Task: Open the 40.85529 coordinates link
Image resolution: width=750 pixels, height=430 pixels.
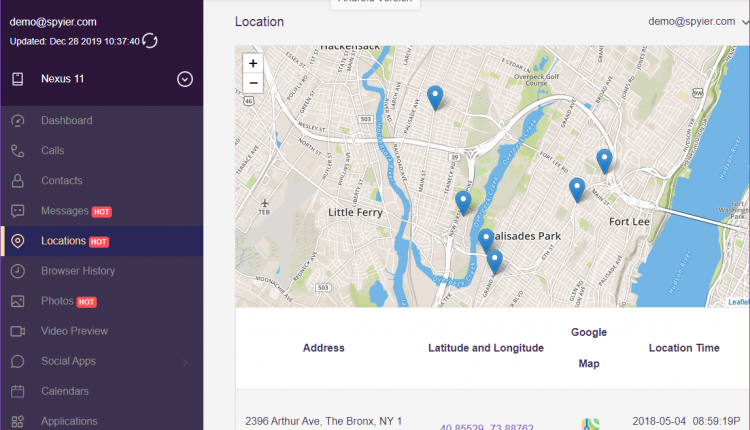Action: pyautogui.click(x=486, y=426)
